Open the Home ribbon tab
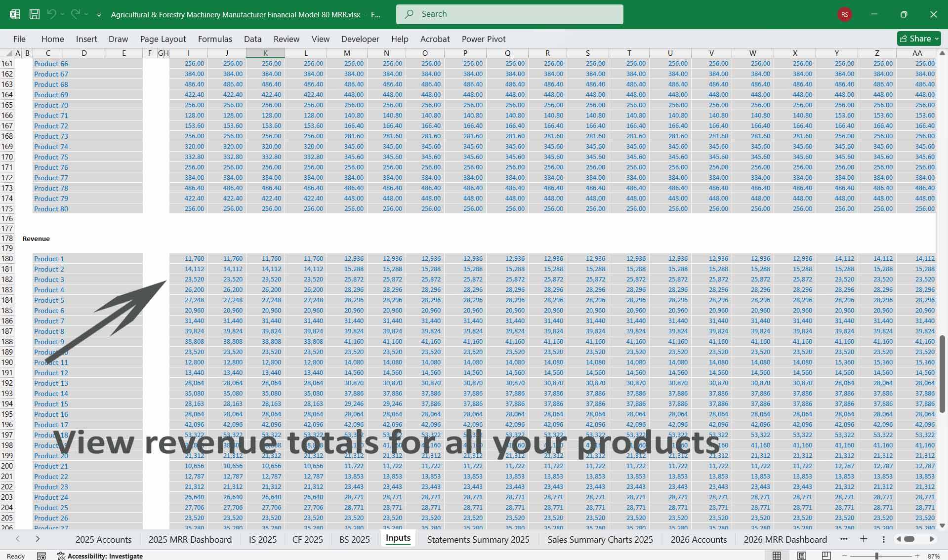This screenshot has height=560, width=948. (52, 39)
